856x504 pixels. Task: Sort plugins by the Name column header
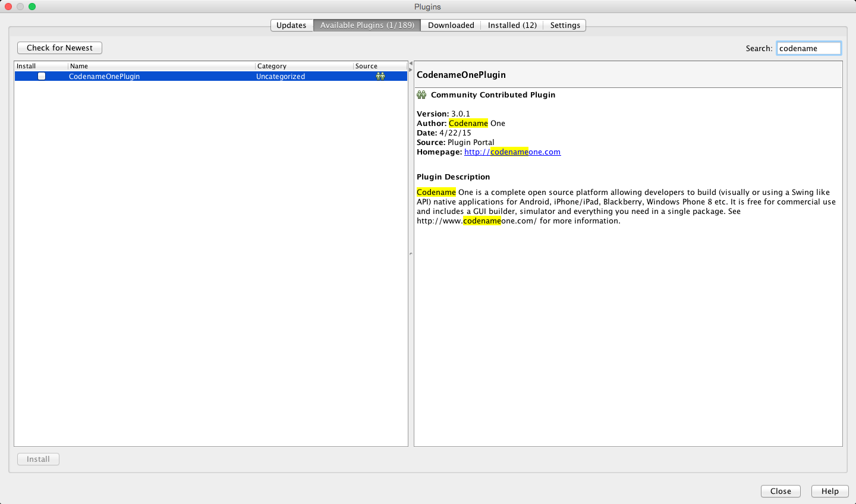pyautogui.click(x=160, y=66)
